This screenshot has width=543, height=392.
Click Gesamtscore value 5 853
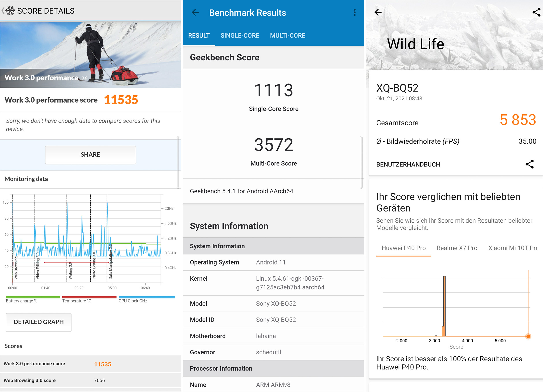click(x=518, y=120)
